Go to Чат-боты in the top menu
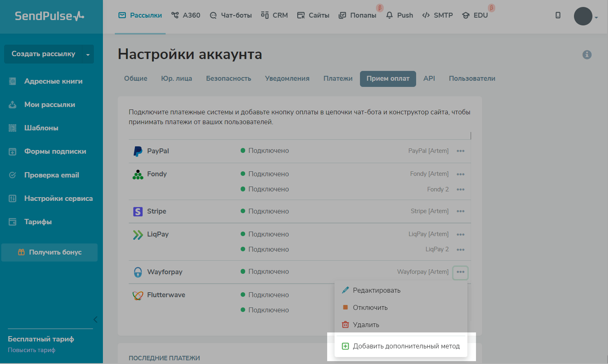Viewport: 608px width, 364px height. pyautogui.click(x=231, y=15)
